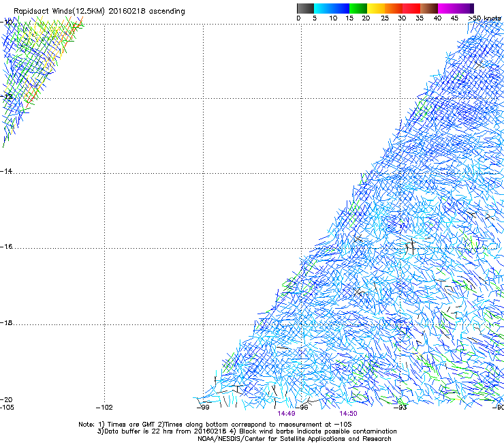Viewport: 504px width, 443px height.
Task: Click the '35' legend scale label
Action: click(420, 18)
